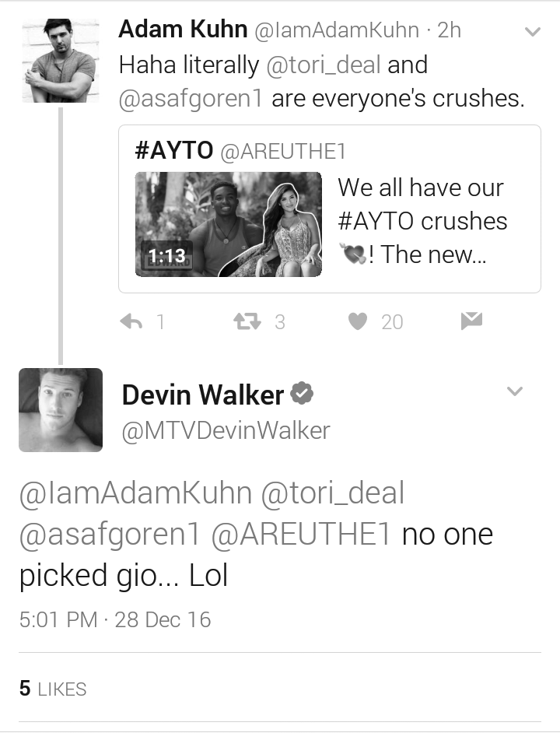Screen dimensions: 560x747
Task: Open @MTVDevinWalker handle
Action: tap(226, 430)
